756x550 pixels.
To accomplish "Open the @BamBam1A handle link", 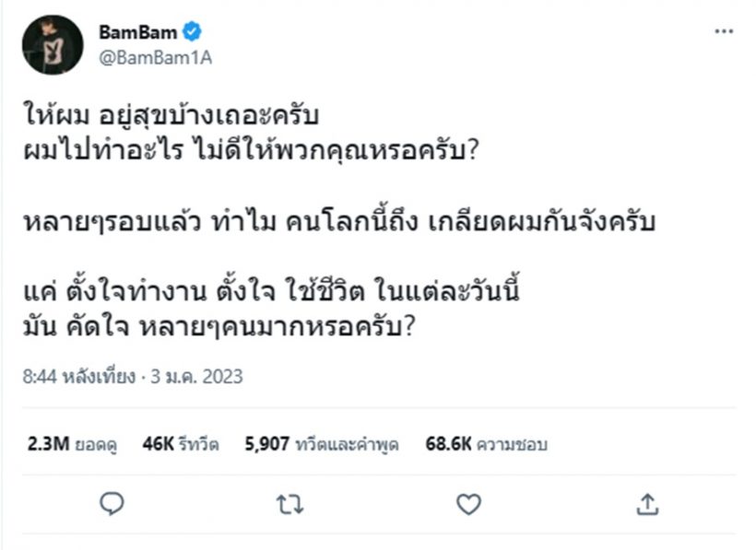I will click(x=147, y=57).
